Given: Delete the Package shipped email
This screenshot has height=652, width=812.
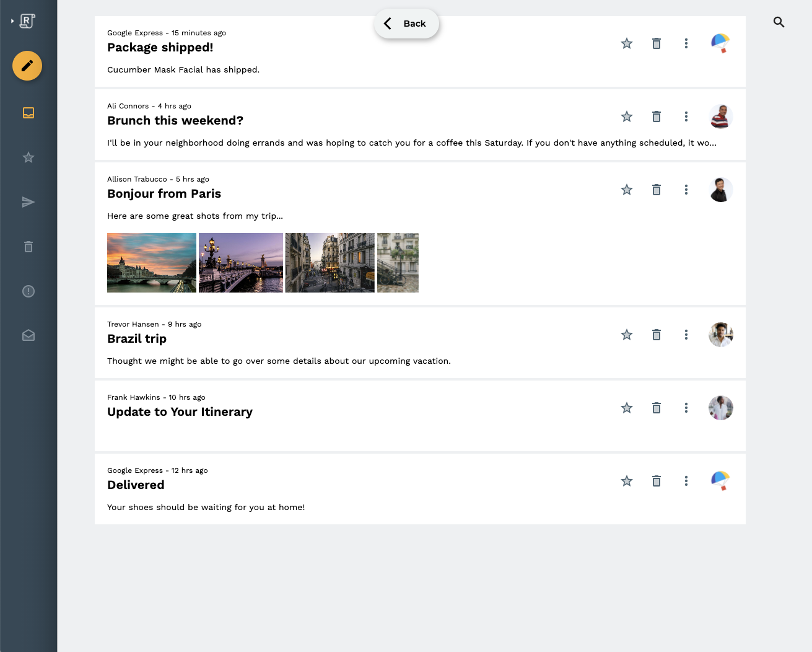Looking at the screenshot, I should pos(656,43).
